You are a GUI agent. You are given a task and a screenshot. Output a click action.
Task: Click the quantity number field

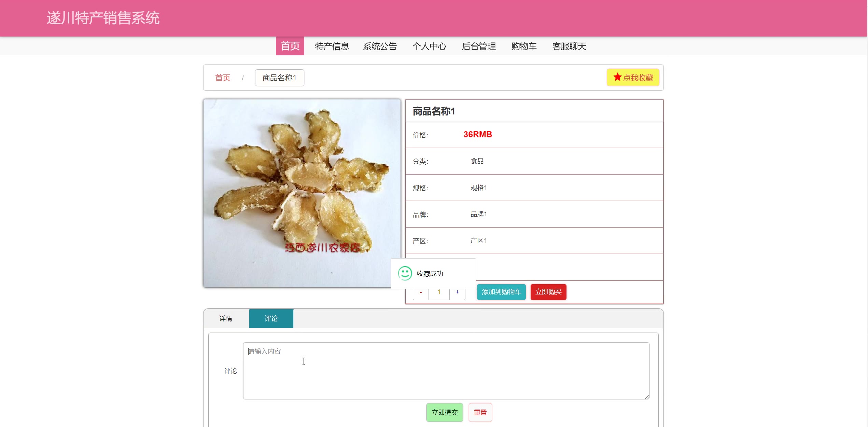pos(439,294)
